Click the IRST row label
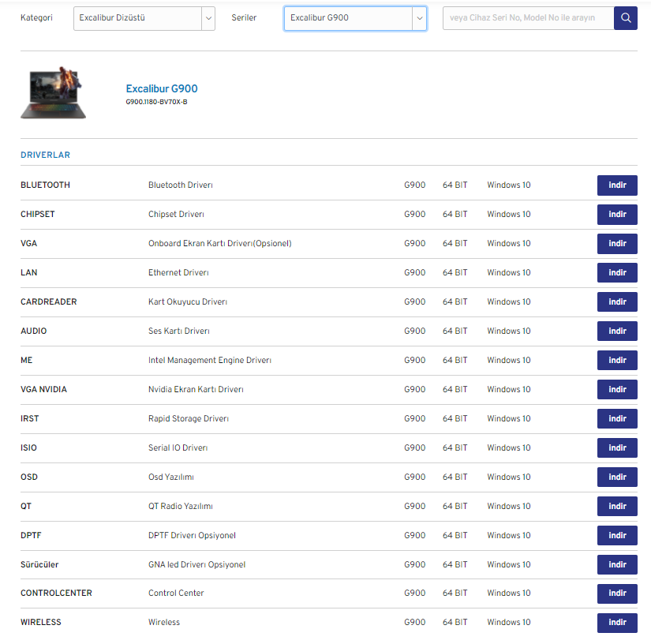The width and height of the screenshot is (651, 644). (29, 418)
